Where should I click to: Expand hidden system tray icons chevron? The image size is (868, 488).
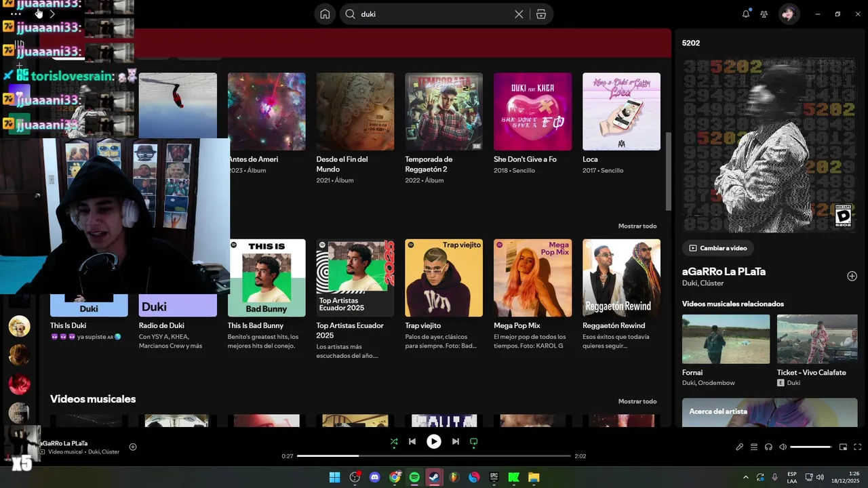pyautogui.click(x=746, y=477)
